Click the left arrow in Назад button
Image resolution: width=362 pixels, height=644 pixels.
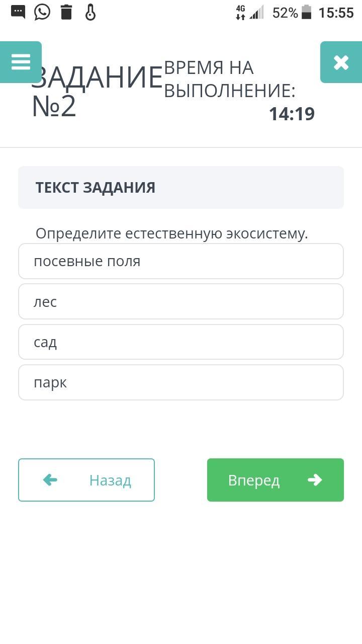tap(50, 480)
